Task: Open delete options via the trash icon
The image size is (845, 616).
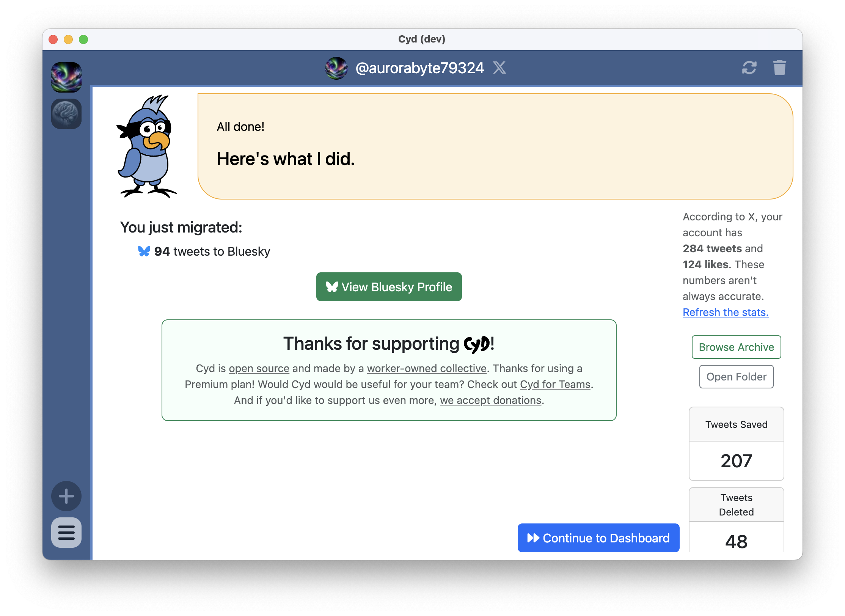Action: (779, 68)
